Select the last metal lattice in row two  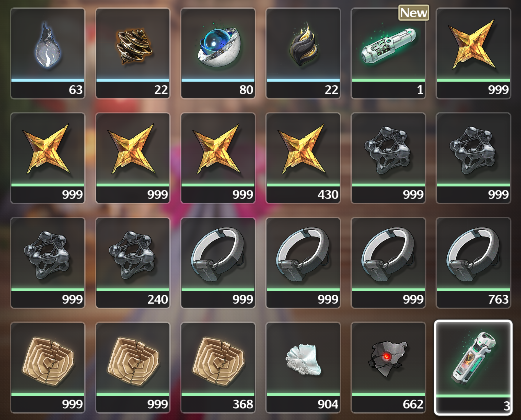[x=473, y=158]
